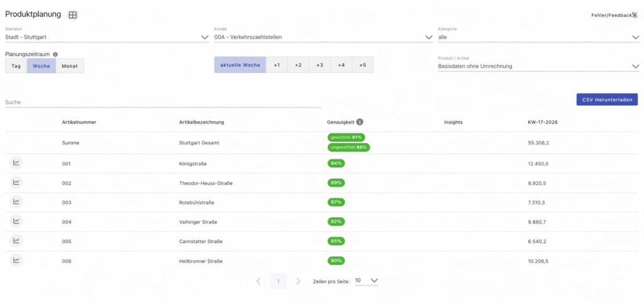Click info icon beside Planungszeitraum
The width and height of the screenshot is (644, 306).
click(x=55, y=55)
